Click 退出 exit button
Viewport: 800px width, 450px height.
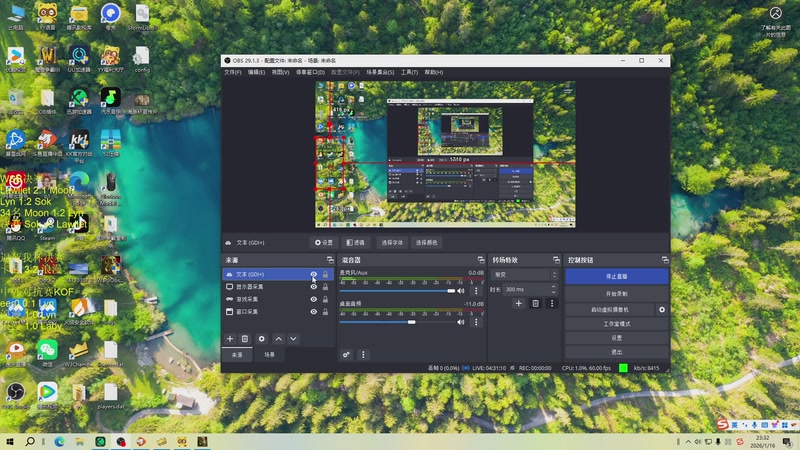[x=616, y=352]
